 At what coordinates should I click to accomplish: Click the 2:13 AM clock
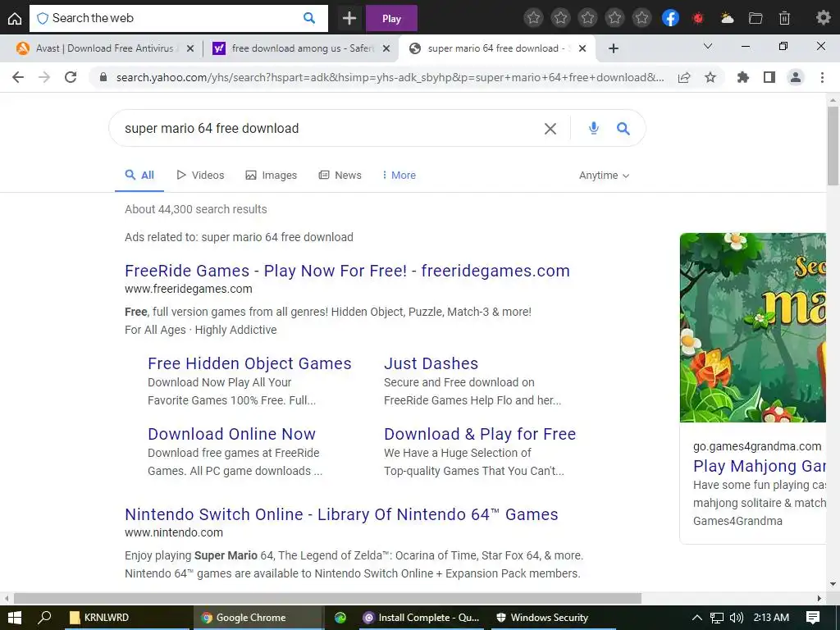(x=771, y=617)
